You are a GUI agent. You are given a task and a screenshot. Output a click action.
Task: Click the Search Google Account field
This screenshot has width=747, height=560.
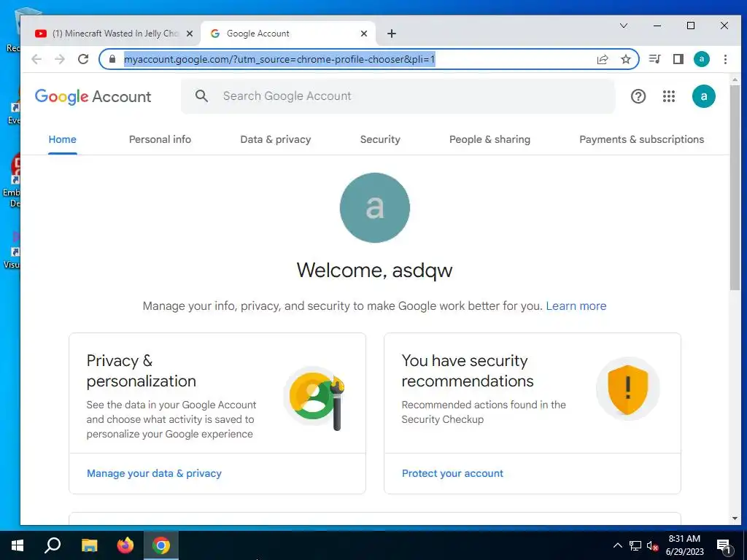coord(398,96)
